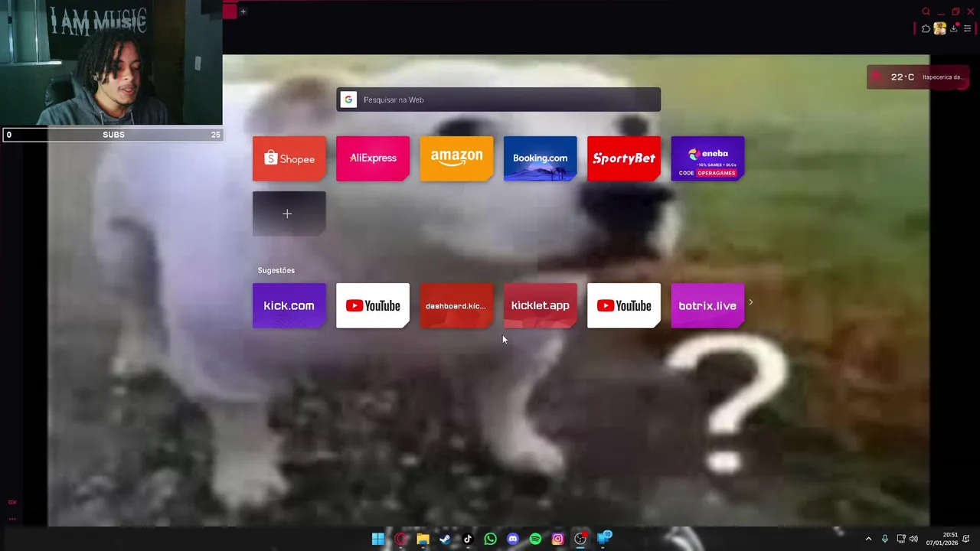This screenshot has width=980, height=551.
Task: Open the first YouTube suggestion after kick.com
Action: (x=373, y=305)
